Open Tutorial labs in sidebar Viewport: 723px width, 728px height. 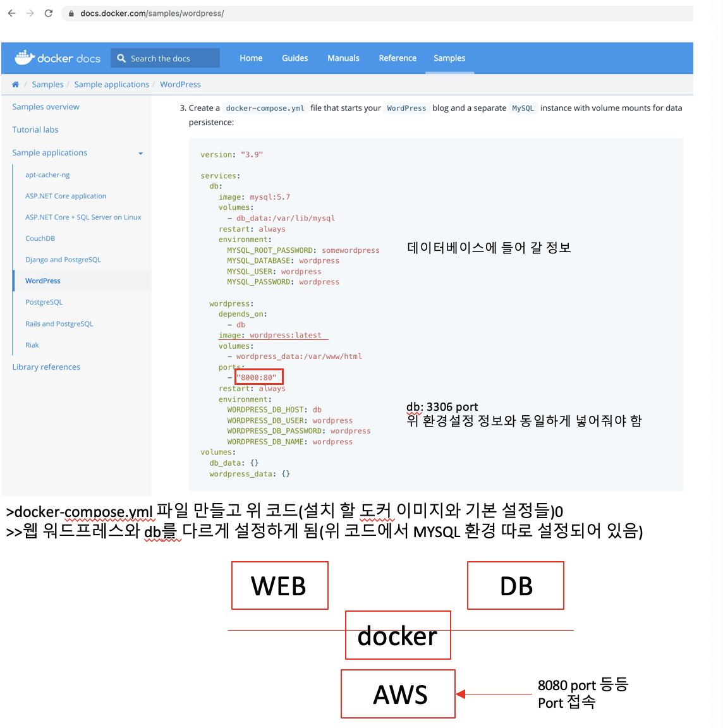pos(35,130)
